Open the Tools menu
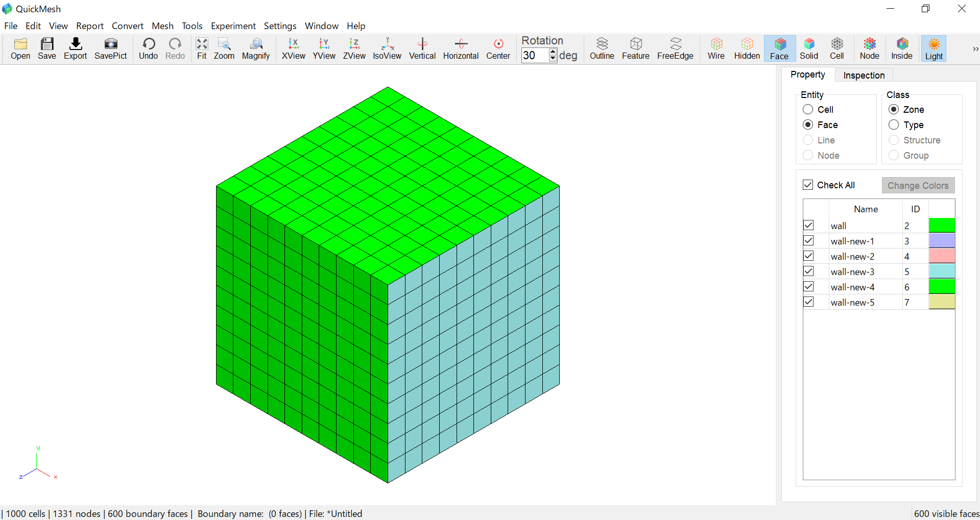Screen dimensions: 980x520 click(x=192, y=26)
